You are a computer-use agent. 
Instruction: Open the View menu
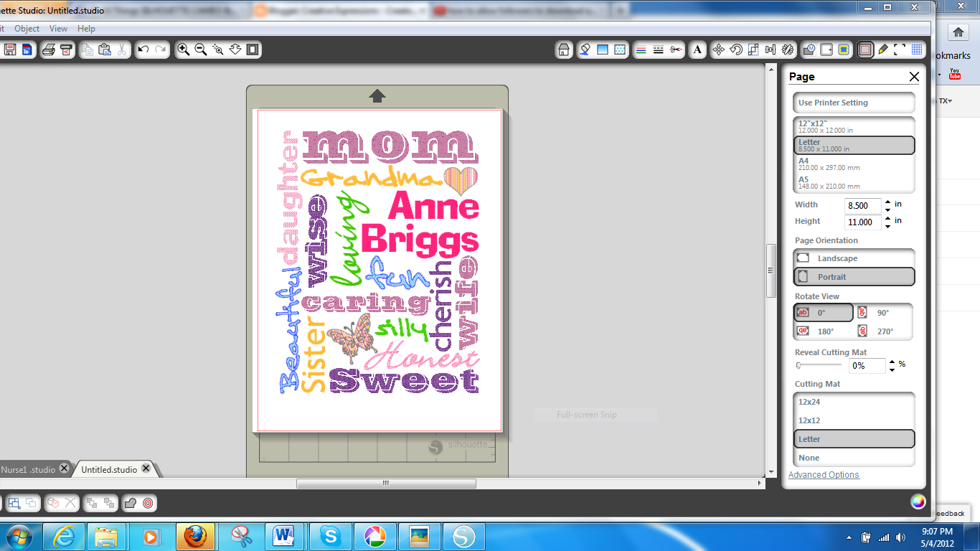(x=57, y=28)
